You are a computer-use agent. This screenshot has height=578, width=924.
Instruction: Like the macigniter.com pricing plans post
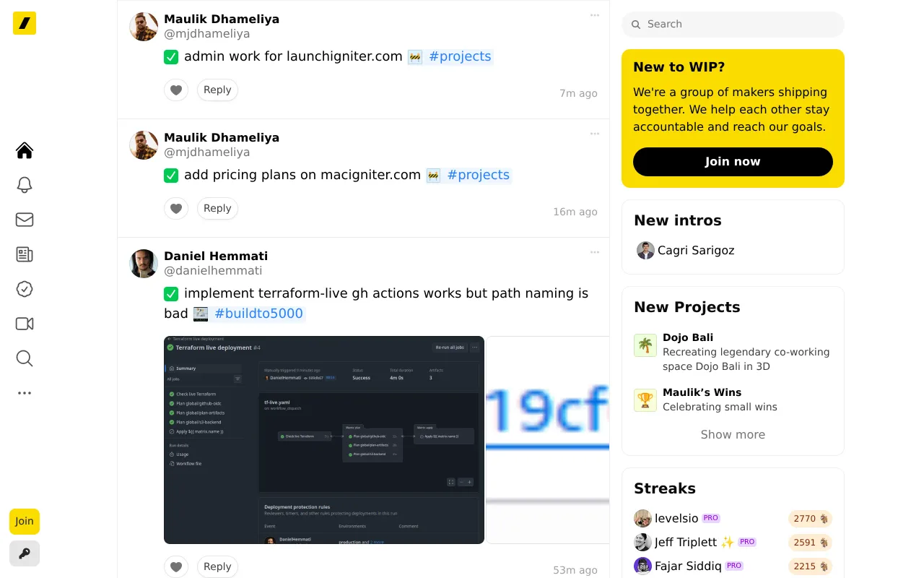176,209
